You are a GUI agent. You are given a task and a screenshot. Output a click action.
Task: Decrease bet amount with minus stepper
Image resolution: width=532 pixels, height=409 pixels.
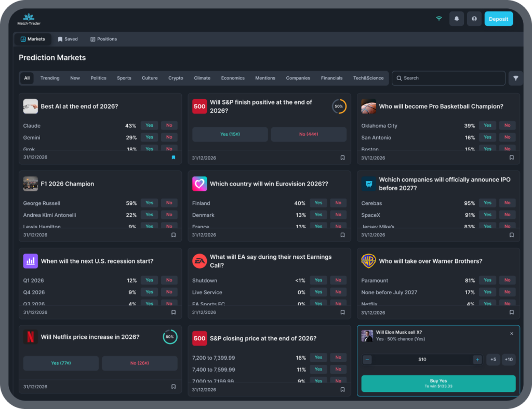[x=367, y=360]
